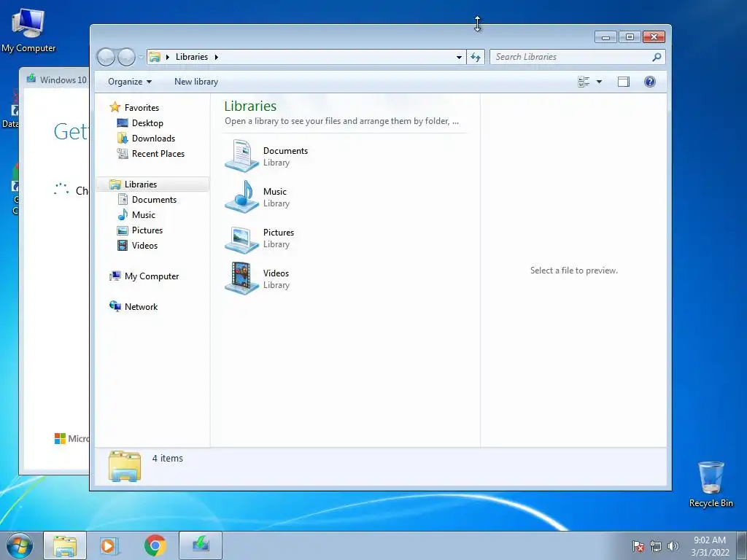This screenshot has height=560, width=747.
Task: Select Videos in sidebar tree
Action: pos(137,245)
